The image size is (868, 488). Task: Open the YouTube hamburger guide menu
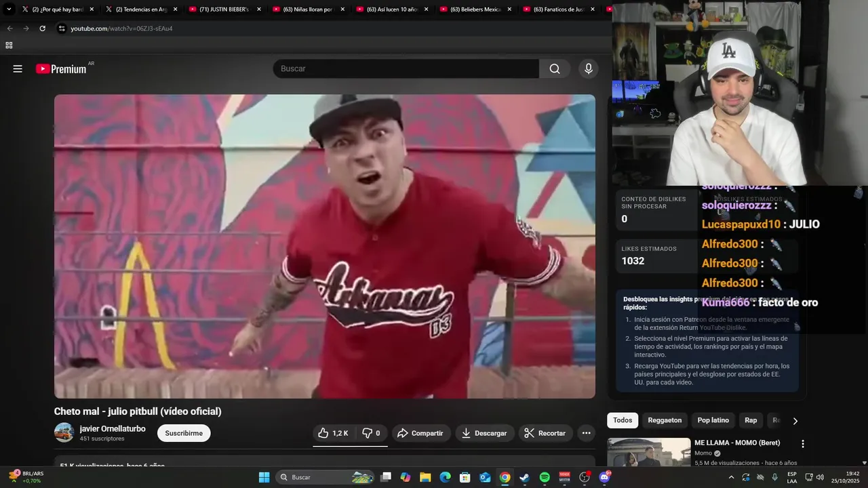coord(18,68)
